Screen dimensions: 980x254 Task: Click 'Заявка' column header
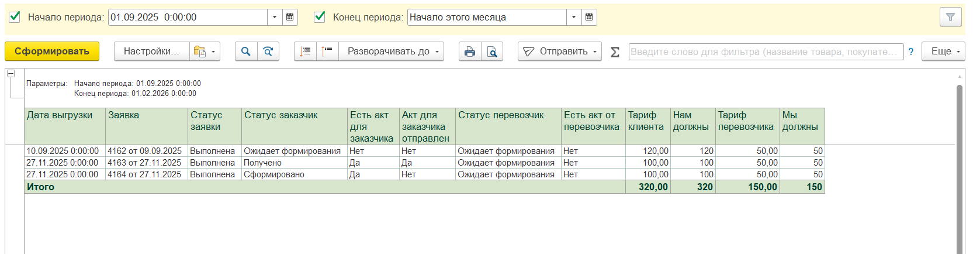click(x=147, y=126)
